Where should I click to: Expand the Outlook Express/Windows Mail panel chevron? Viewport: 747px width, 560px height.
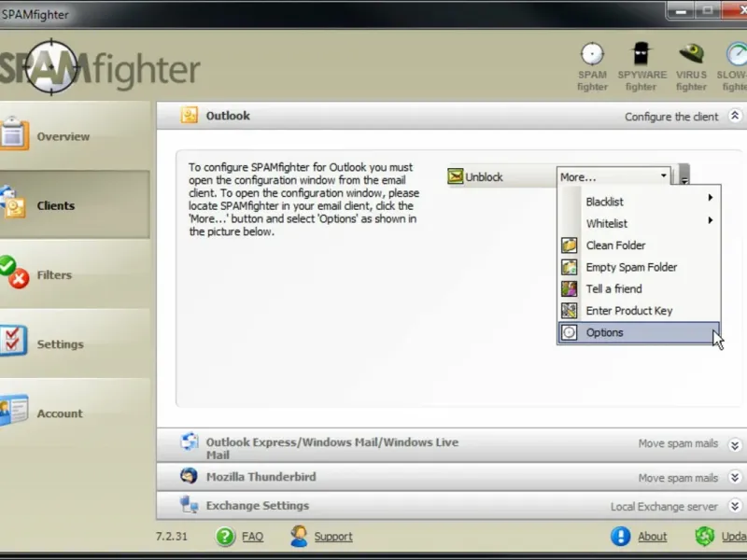click(x=735, y=445)
